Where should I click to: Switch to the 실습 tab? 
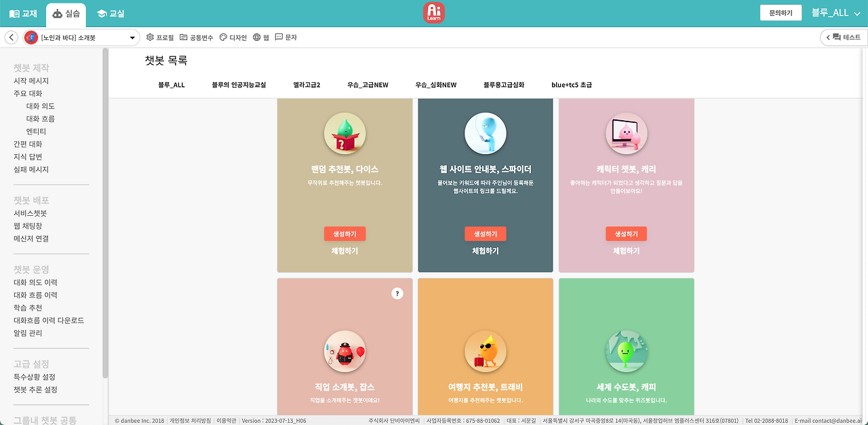pyautogui.click(x=66, y=13)
